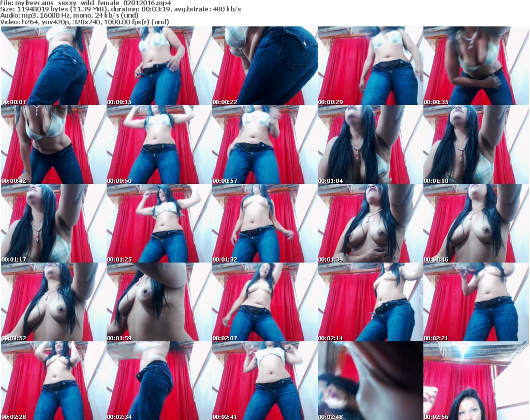Open the blurry thumbnail timestamped 00:02:48

370,381
